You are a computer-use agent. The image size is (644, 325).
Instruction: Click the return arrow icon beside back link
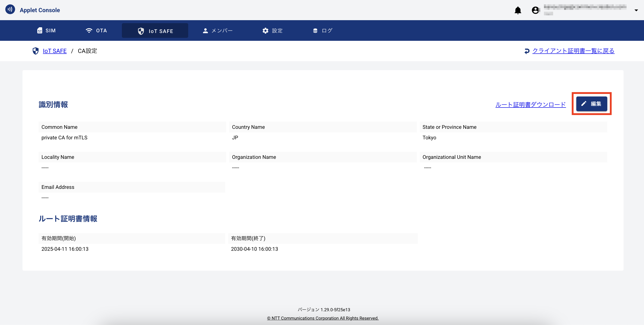pos(527,51)
